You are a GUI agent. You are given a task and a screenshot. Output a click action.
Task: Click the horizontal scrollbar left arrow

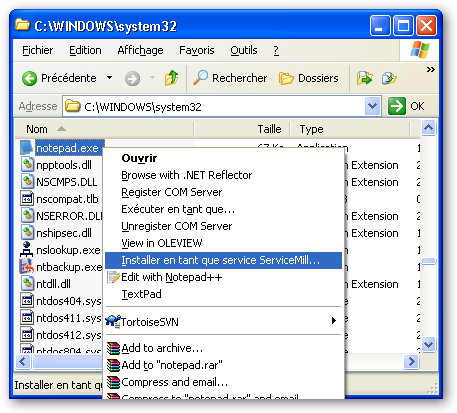click(x=23, y=361)
